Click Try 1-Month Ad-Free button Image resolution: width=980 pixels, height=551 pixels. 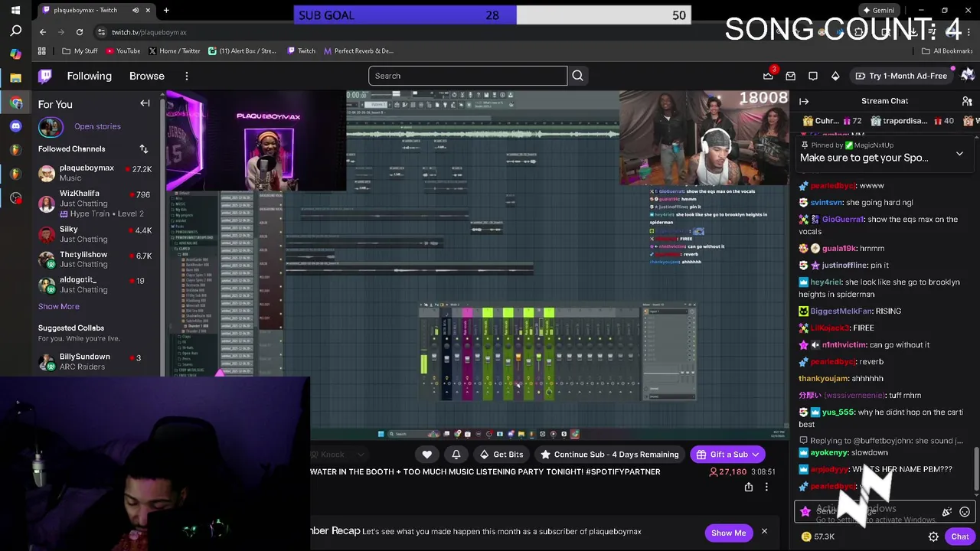coord(900,76)
